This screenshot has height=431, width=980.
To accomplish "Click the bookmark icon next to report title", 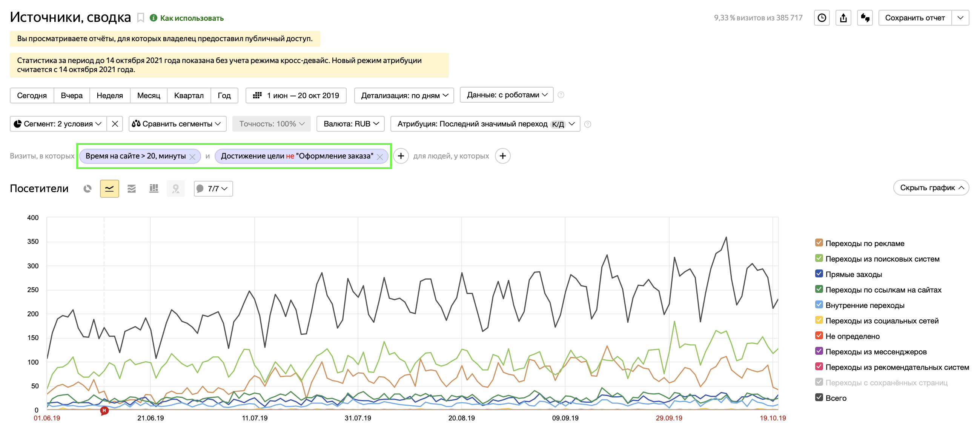I will pyautogui.click(x=140, y=18).
